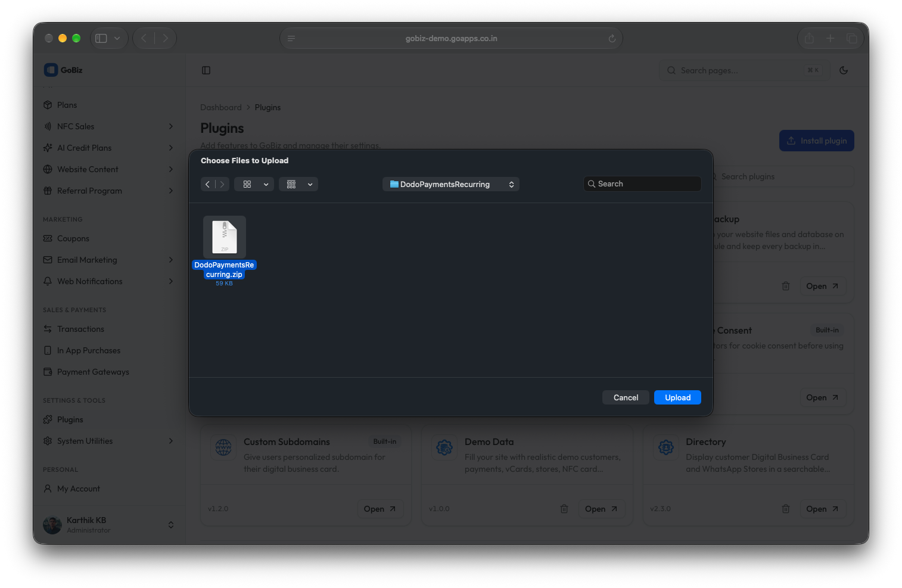This screenshot has width=902, height=588.
Task: Click the Dashboard breadcrumb link
Action: (221, 107)
